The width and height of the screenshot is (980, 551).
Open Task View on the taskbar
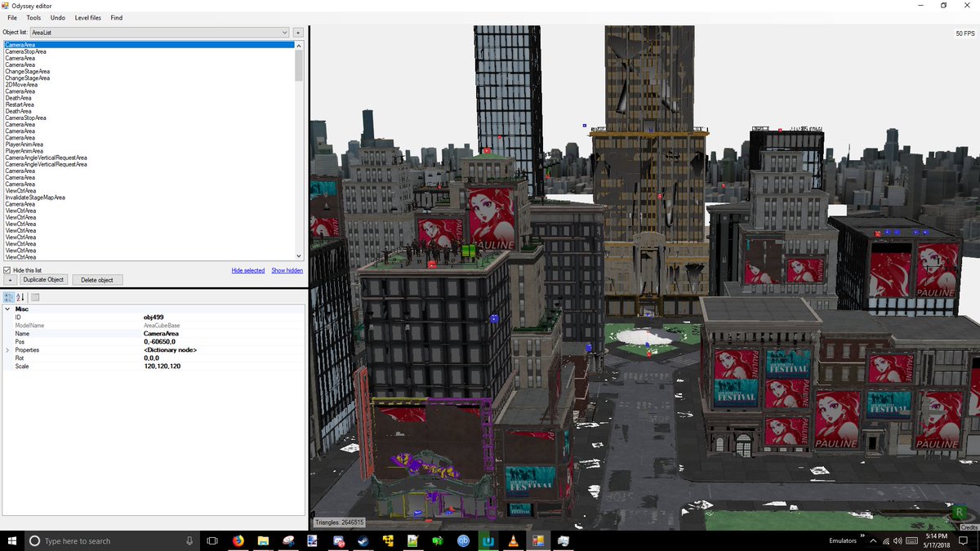[x=212, y=540]
